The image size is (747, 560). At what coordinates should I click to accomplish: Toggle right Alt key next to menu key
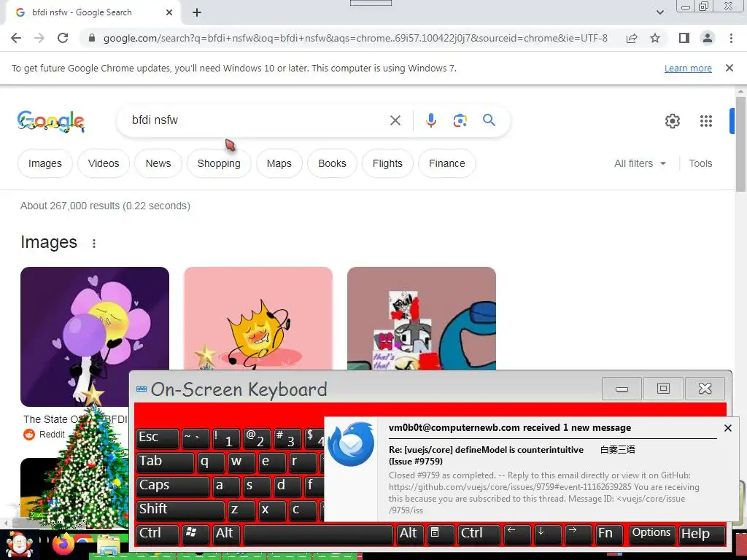coord(409,534)
